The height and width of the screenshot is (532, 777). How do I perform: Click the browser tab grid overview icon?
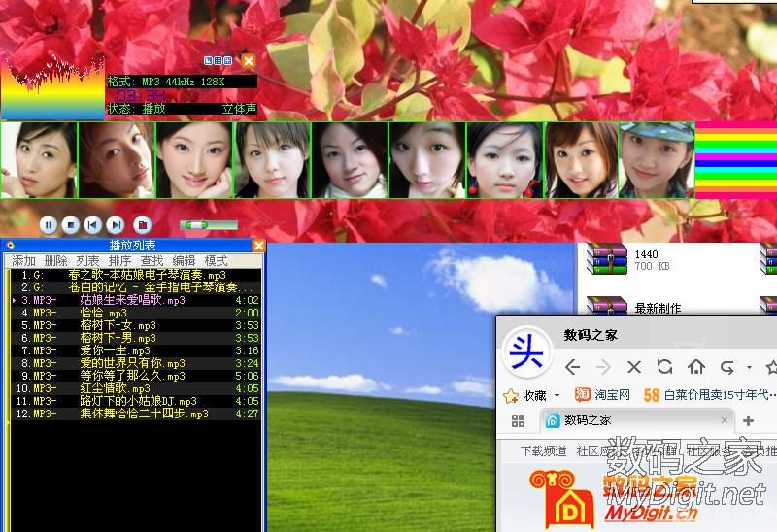[518, 421]
